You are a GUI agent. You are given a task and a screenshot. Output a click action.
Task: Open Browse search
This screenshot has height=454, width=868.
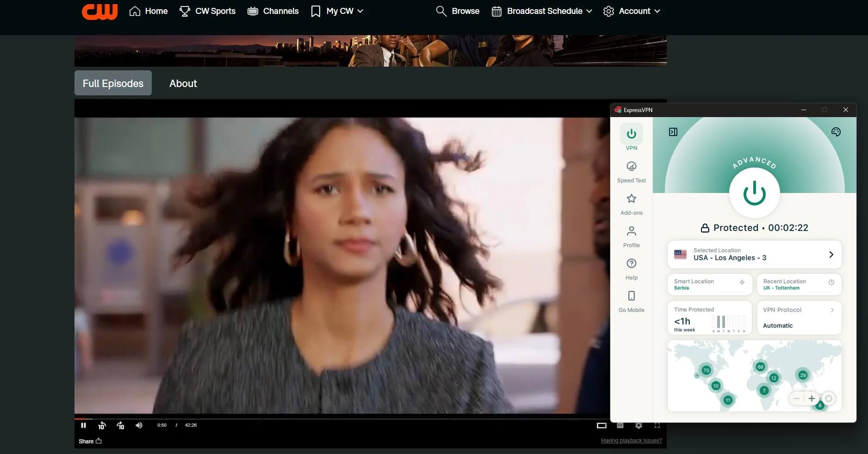tap(458, 11)
